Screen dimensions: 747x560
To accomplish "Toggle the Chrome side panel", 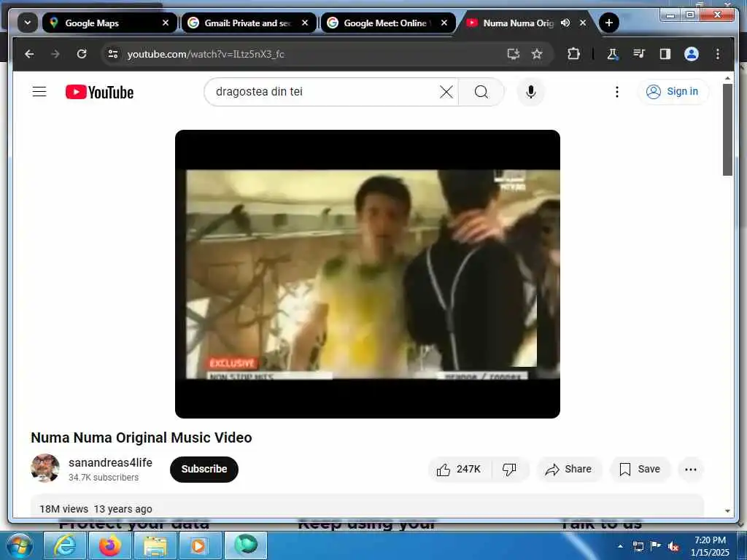I will (x=665, y=54).
